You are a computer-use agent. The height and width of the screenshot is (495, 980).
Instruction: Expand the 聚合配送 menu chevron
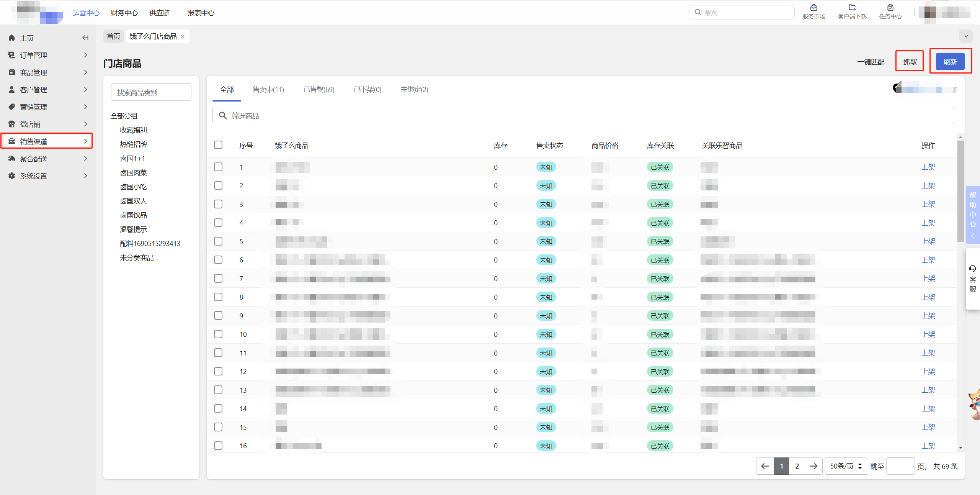(x=85, y=159)
